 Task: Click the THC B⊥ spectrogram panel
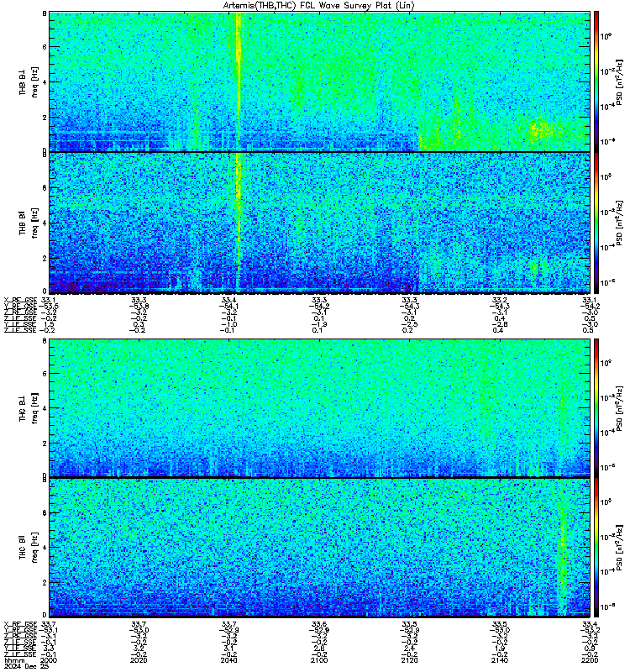(x=319, y=407)
